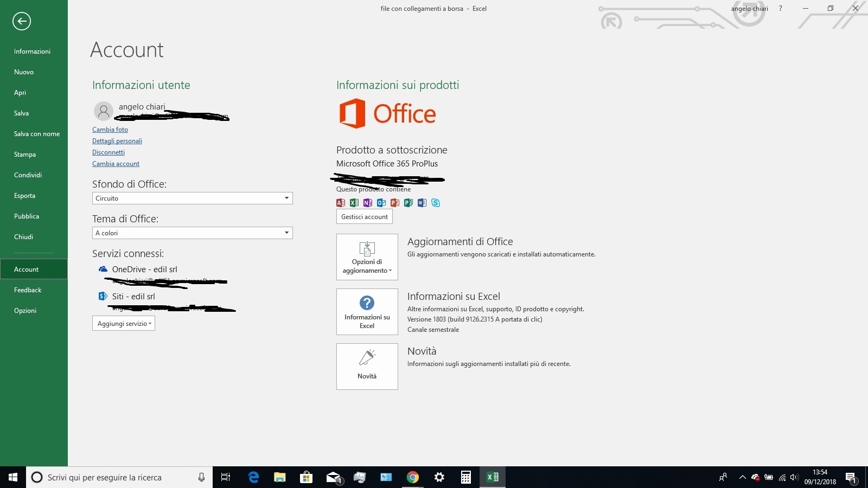Open Windows Settings gear on the taskbar
This screenshot has width=868, height=488.
coord(439,477)
